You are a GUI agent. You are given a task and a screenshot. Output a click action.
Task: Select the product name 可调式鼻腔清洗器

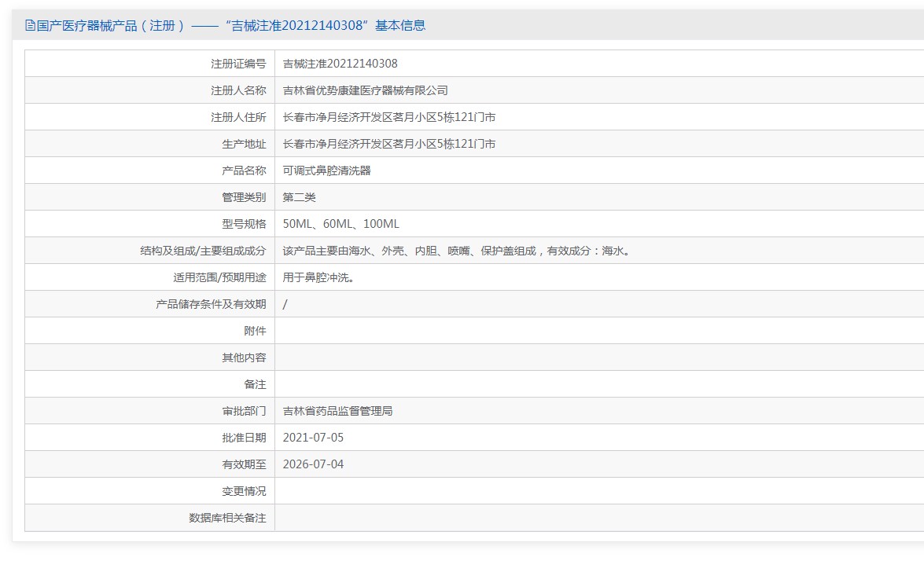pos(326,170)
